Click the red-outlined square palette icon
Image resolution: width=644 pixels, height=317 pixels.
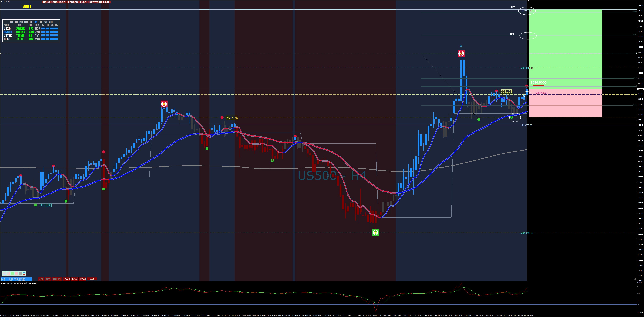click(x=8, y=274)
